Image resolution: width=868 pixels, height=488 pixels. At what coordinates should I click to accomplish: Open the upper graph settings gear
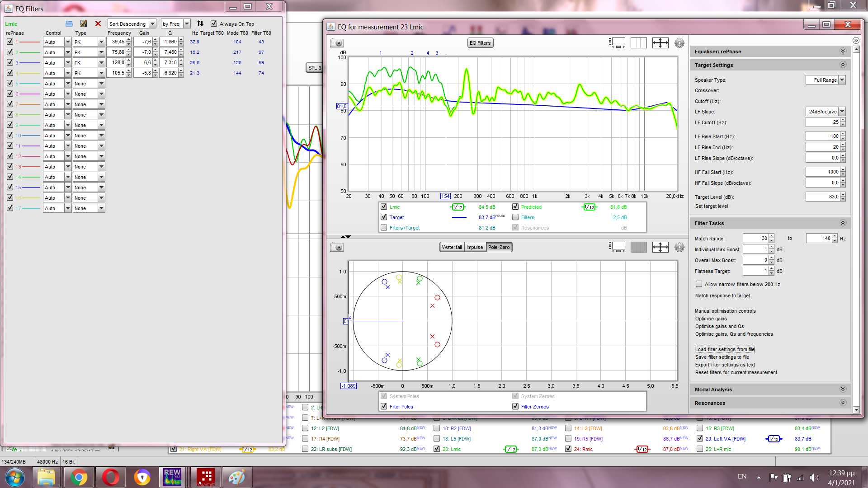(x=679, y=43)
